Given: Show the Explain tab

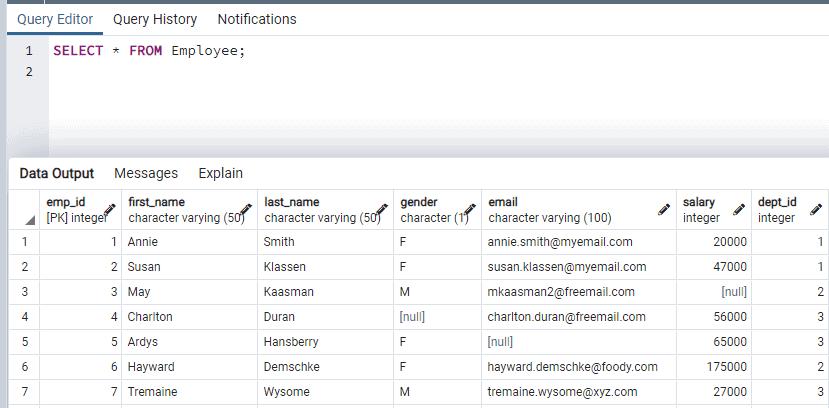Looking at the screenshot, I should click(x=220, y=173).
